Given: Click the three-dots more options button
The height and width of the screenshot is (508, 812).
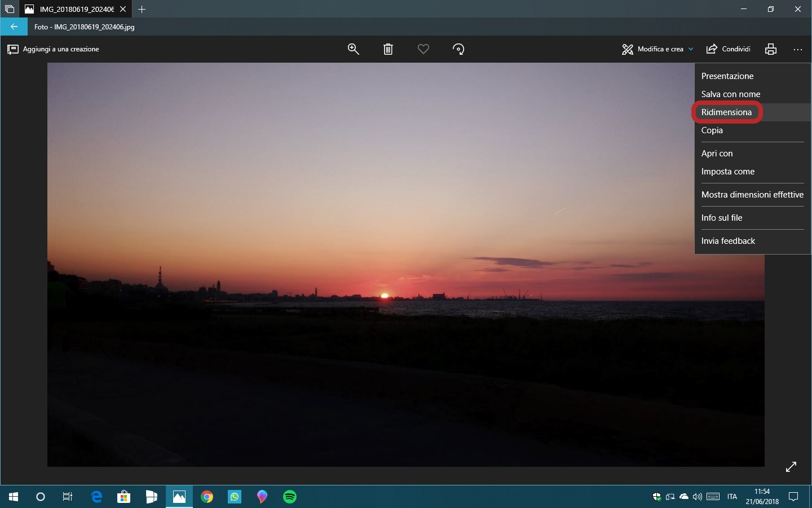Looking at the screenshot, I should [x=797, y=50].
